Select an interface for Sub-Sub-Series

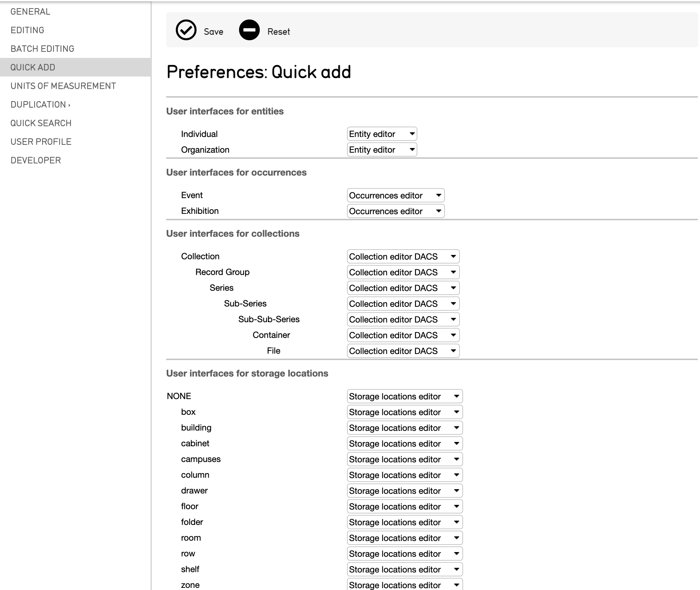403,320
